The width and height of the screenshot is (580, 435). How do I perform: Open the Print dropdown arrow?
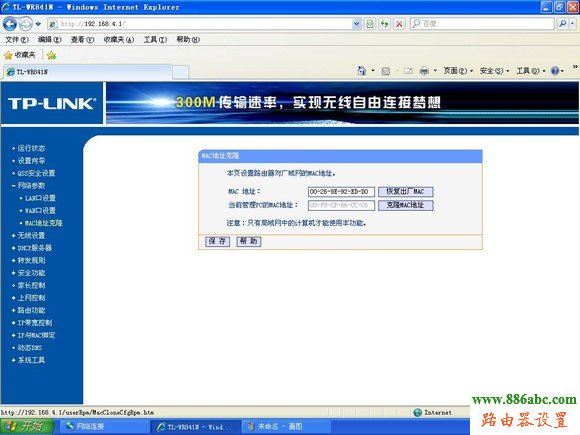(435, 71)
